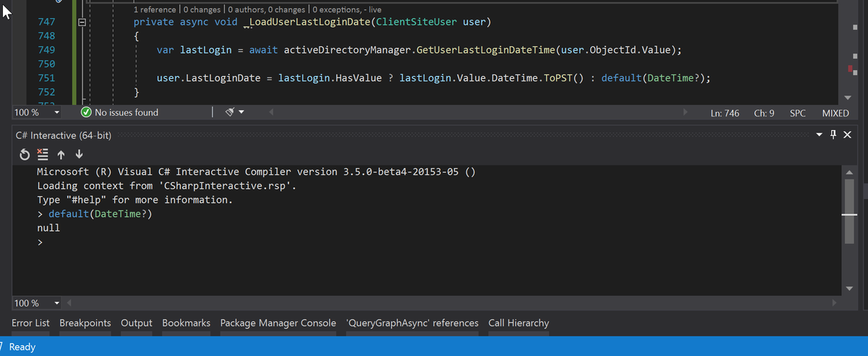Toggle the SPC indentation indicator
This screenshot has width=868, height=356.
click(x=798, y=113)
